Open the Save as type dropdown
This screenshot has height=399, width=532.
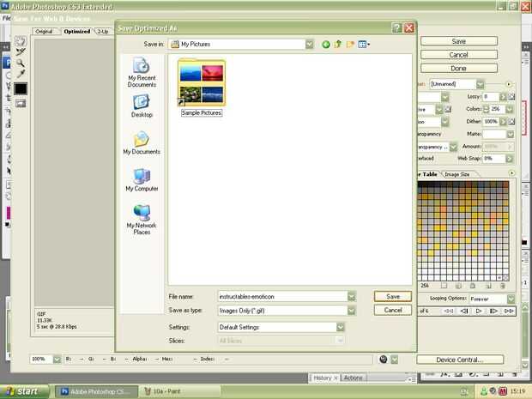(x=352, y=311)
